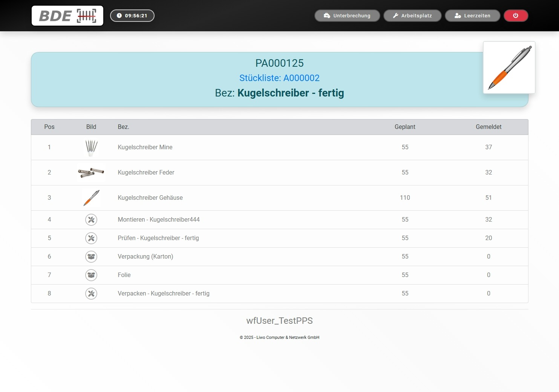Click the tools icon for Montieren - Kugelschreiber444
Image resolution: width=559 pixels, height=392 pixels.
(x=91, y=220)
